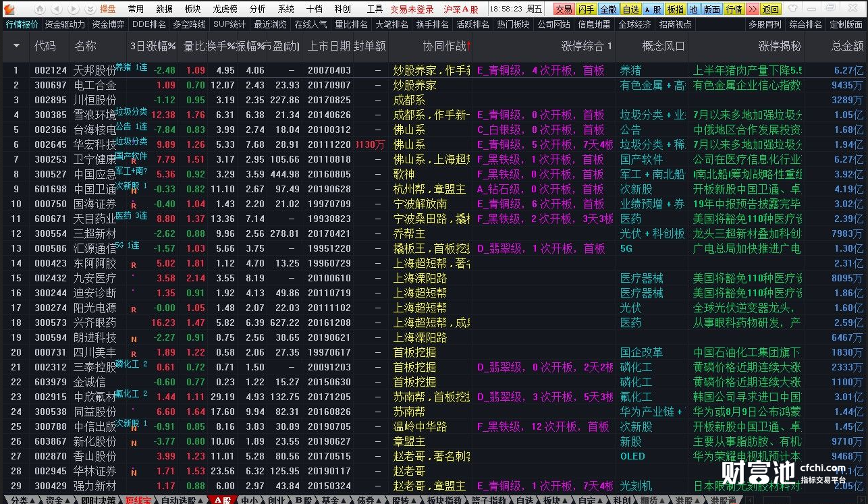The image size is (868, 504).
Task: Open 多股同列 view
Action: pyautogui.click(x=765, y=24)
